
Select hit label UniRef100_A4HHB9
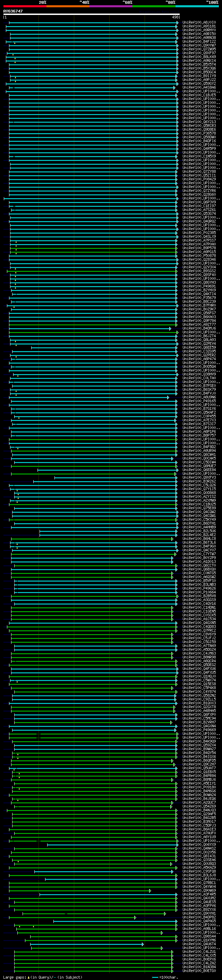coord(199,527)
